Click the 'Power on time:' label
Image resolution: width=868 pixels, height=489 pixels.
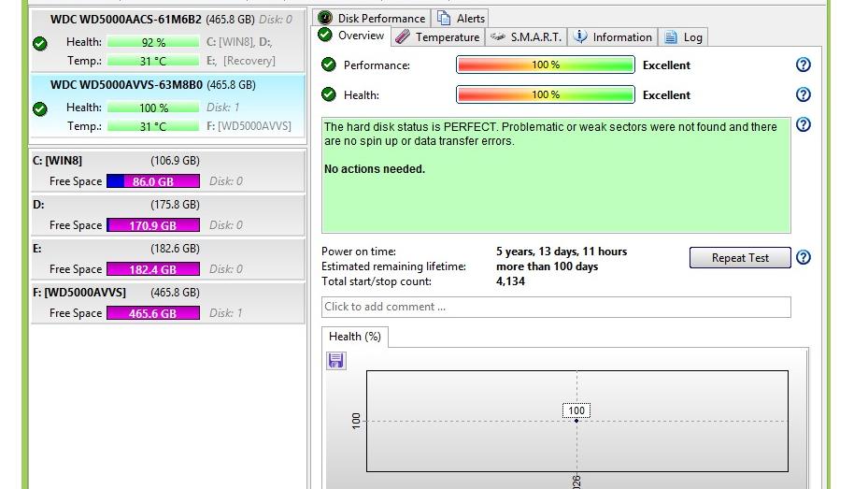(359, 252)
